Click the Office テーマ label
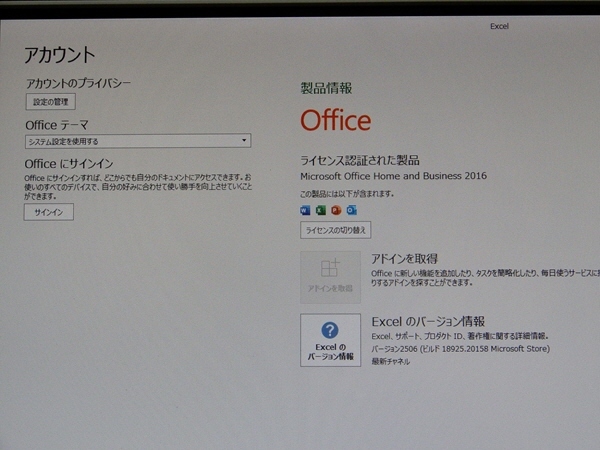Viewport: 600px width, 450px height. point(57,125)
